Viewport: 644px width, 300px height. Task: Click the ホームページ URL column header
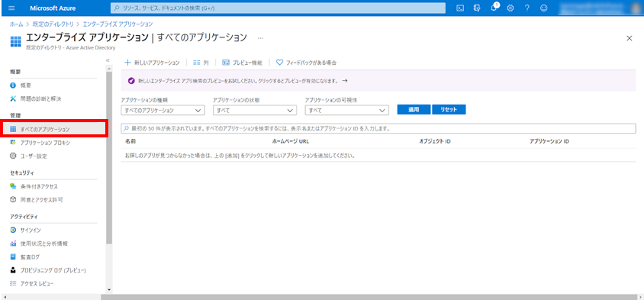291,141
